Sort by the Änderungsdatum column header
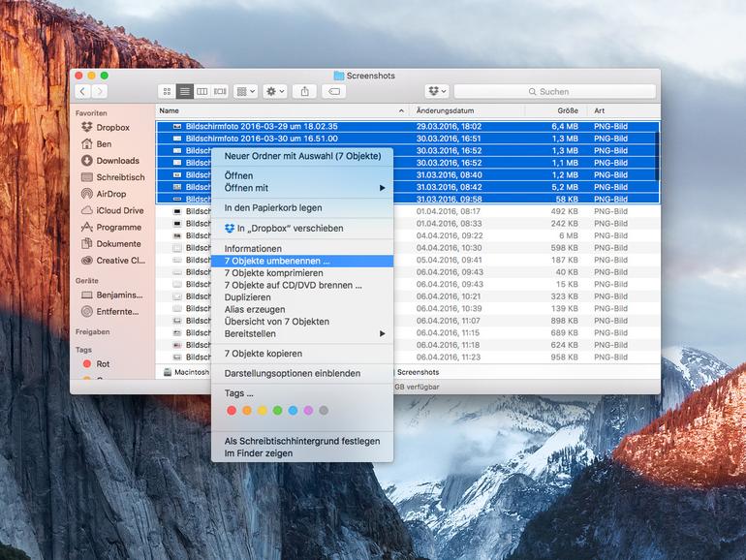 (x=446, y=110)
